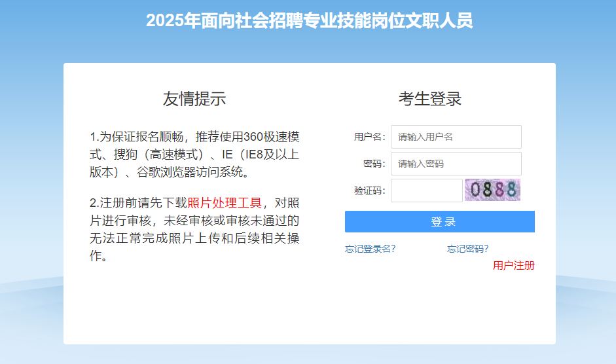Refresh the 0888 captcha image
The height and width of the screenshot is (364, 616).
tap(492, 190)
